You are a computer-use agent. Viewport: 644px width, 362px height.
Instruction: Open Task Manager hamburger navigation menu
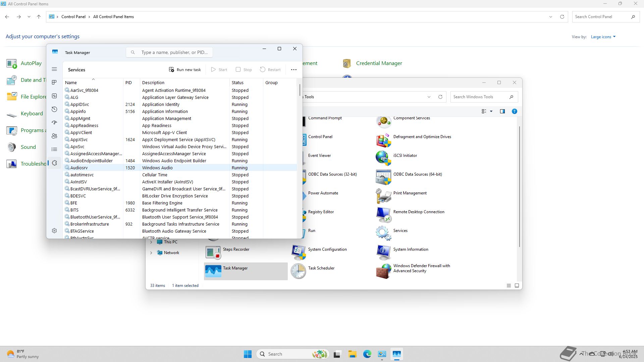pyautogui.click(x=54, y=69)
